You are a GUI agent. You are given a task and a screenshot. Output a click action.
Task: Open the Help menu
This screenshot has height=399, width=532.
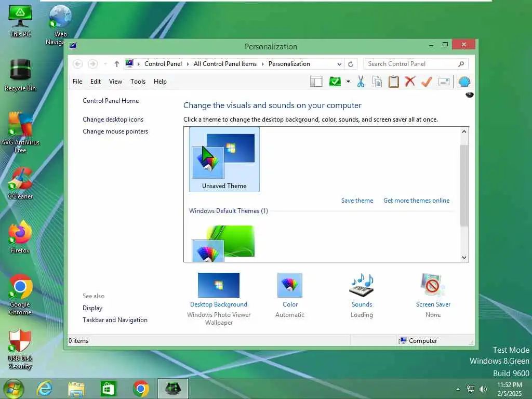point(160,82)
